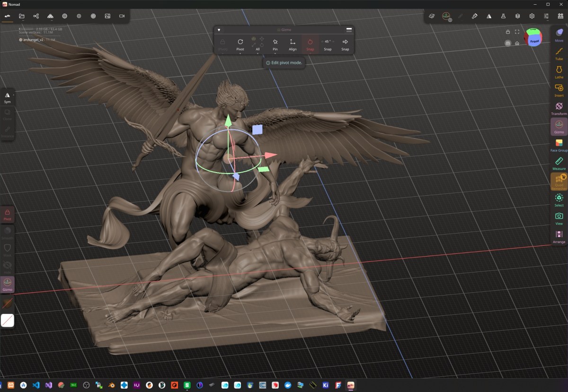Click the Align button in Gizmo panel
Screen dimensions: 568x392
click(293, 44)
